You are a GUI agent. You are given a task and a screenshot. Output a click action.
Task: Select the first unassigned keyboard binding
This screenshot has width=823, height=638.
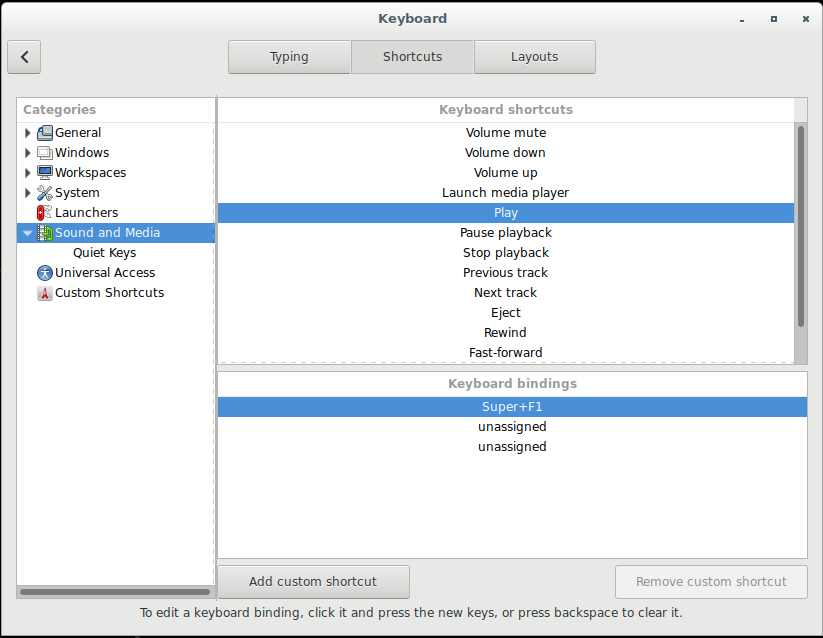[x=511, y=427]
